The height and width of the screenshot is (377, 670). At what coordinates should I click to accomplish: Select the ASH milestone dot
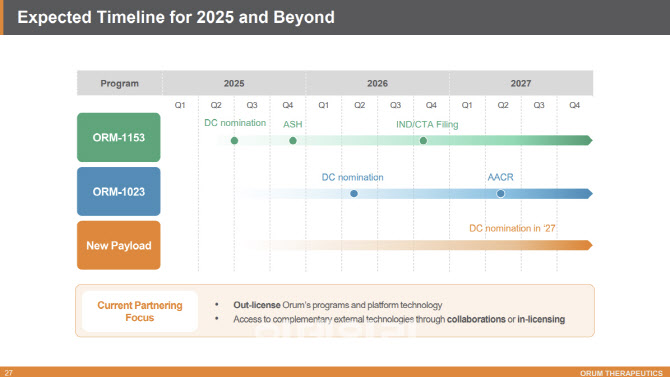pyautogui.click(x=293, y=141)
